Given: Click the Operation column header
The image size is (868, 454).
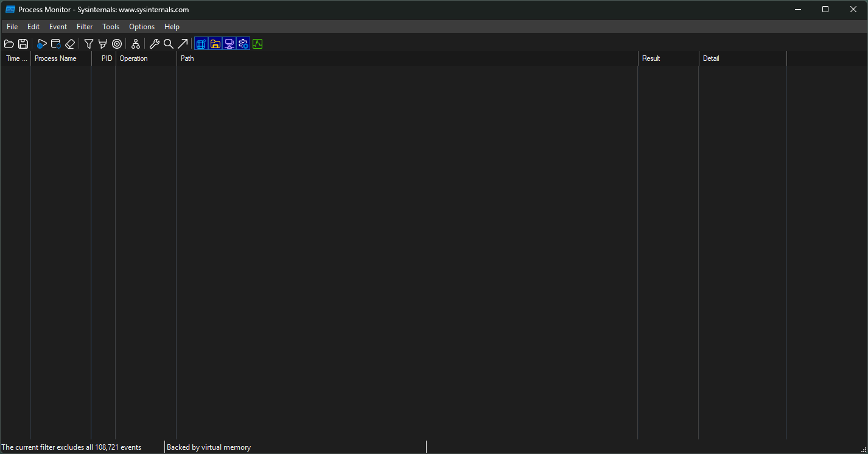Looking at the screenshot, I should (146, 58).
